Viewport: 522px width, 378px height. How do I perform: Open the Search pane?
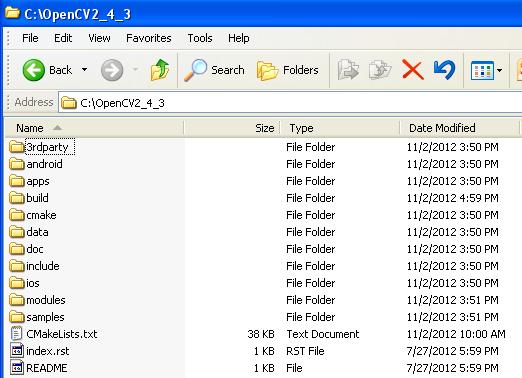[x=214, y=70]
